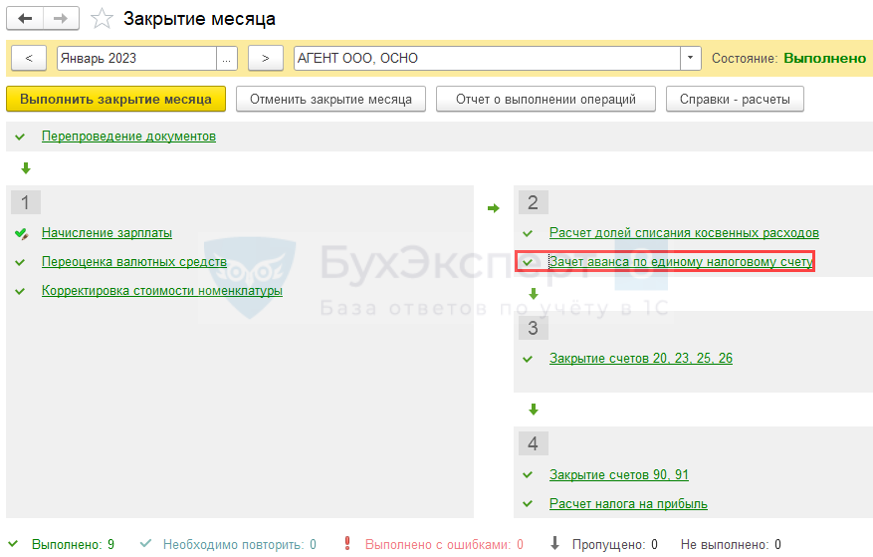Screen dimensions: 873x557
Task: Click checkmark beside Расчет налога на прибыль
Action: (528, 504)
